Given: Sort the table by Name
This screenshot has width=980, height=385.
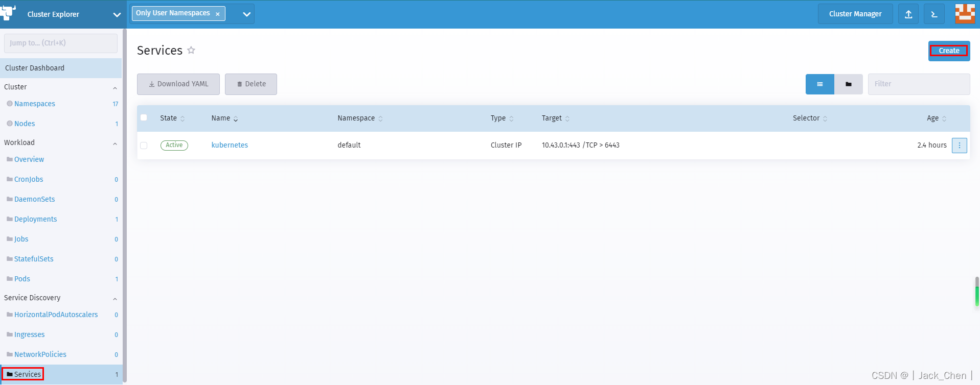Looking at the screenshot, I should [225, 118].
